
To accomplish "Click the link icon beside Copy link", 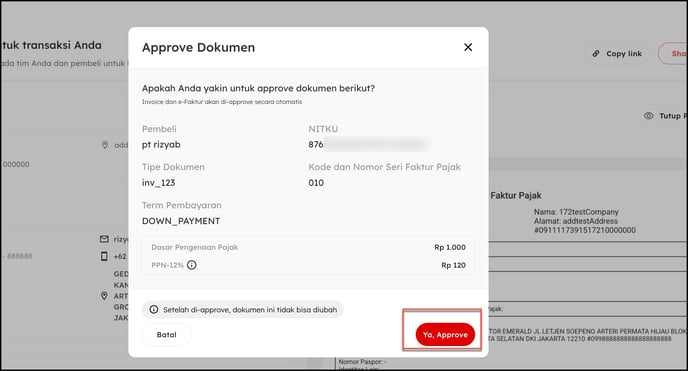I will (596, 54).
